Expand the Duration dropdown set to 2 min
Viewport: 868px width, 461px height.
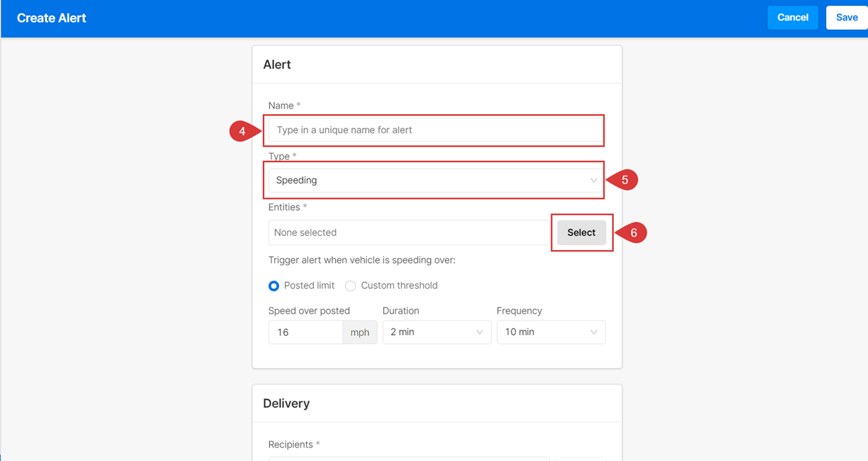[436, 333]
